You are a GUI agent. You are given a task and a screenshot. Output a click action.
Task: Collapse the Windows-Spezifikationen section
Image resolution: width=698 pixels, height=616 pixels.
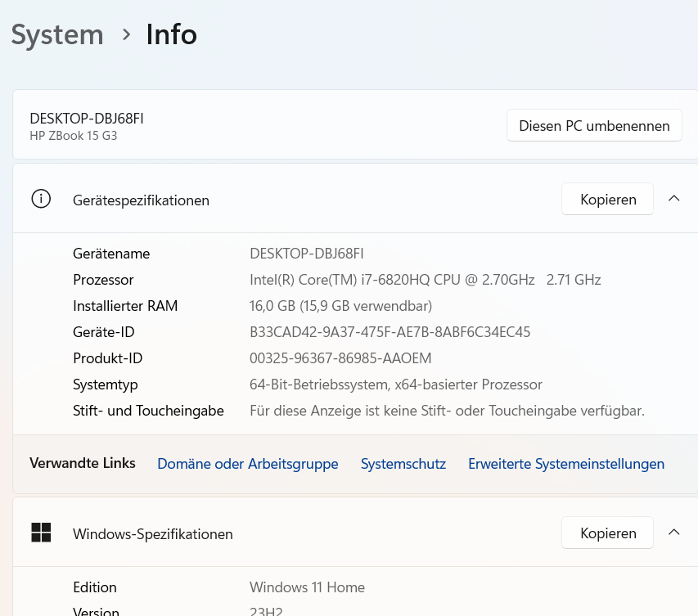(x=674, y=533)
